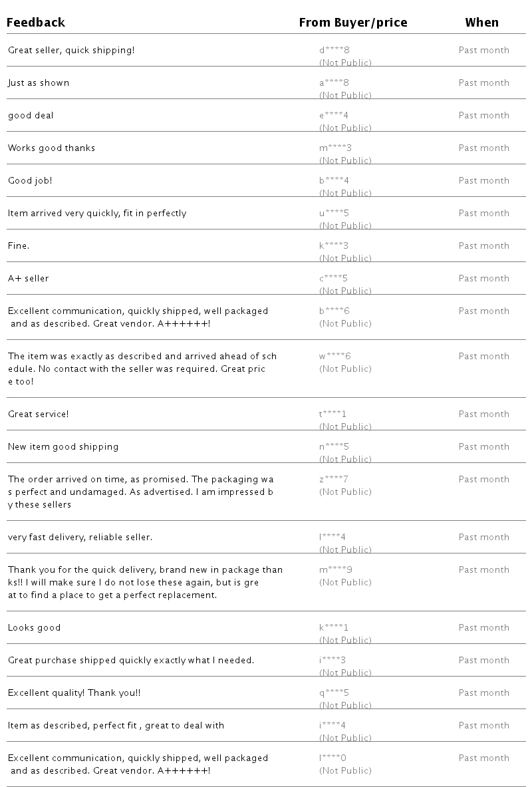The image size is (532, 787).
Task: Select the 'Looks good' feedback comment
Action: tap(35, 628)
